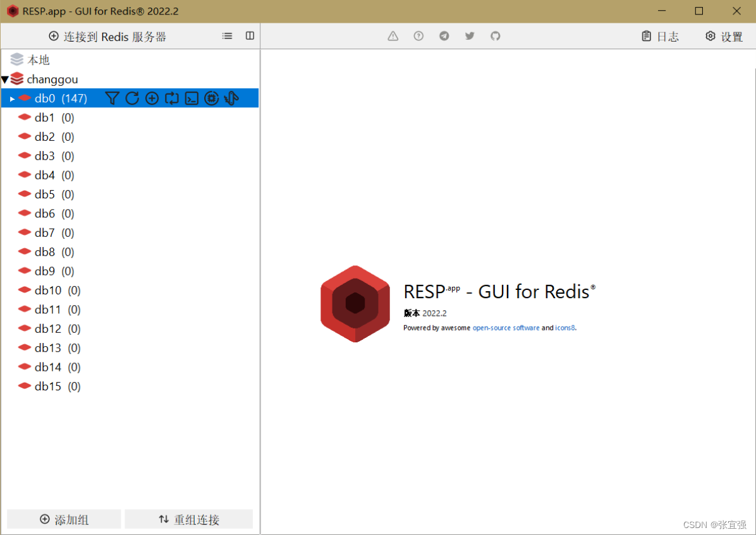
Task: Select db11 (0) database
Action: 130,310
